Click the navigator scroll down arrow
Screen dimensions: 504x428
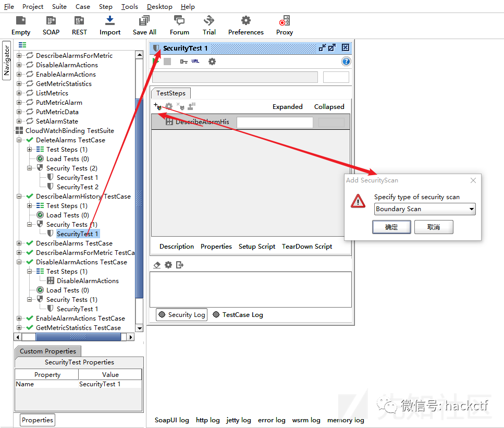(x=140, y=328)
